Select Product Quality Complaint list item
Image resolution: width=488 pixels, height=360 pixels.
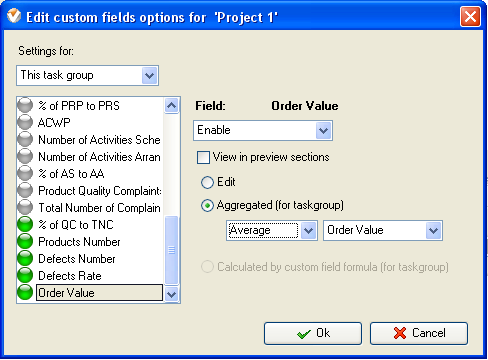(99, 191)
